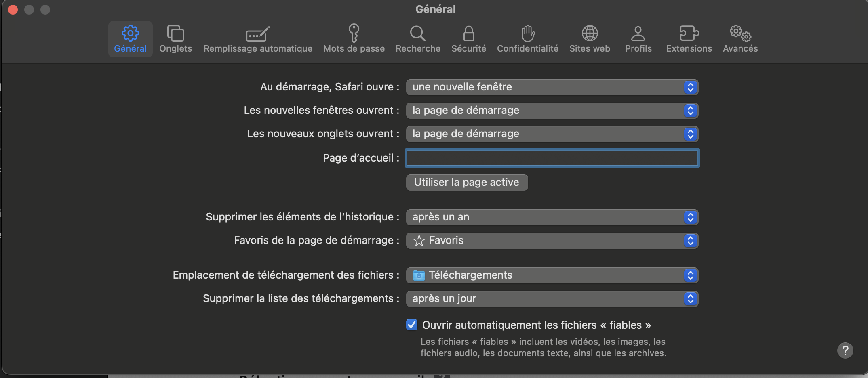Open the Recherche magnifier icon

417,34
